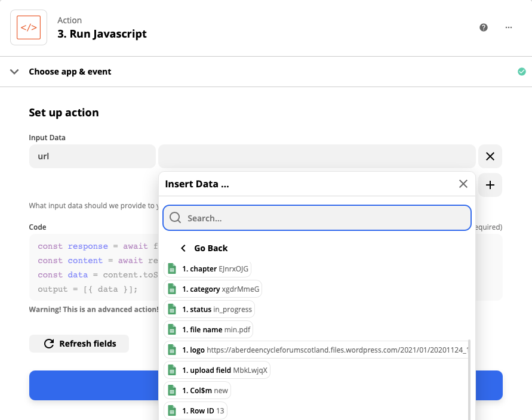This screenshot has height=420, width=532.
Task: Expand the Insert Data chevron before Go Back
Action: [x=183, y=248]
